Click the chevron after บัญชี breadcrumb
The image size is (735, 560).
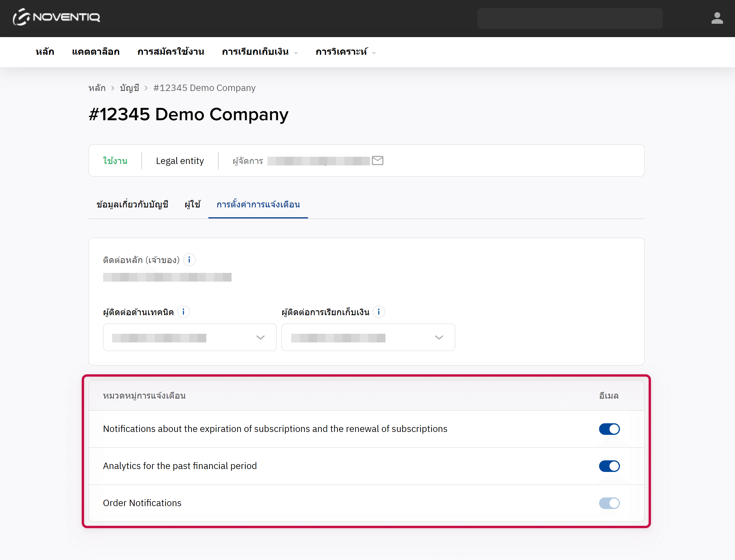point(146,88)
